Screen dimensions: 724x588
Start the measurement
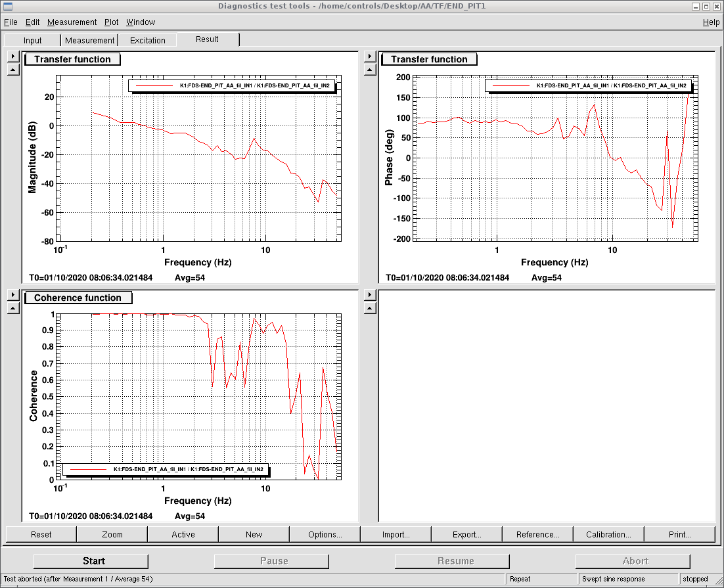coord(91,561)
